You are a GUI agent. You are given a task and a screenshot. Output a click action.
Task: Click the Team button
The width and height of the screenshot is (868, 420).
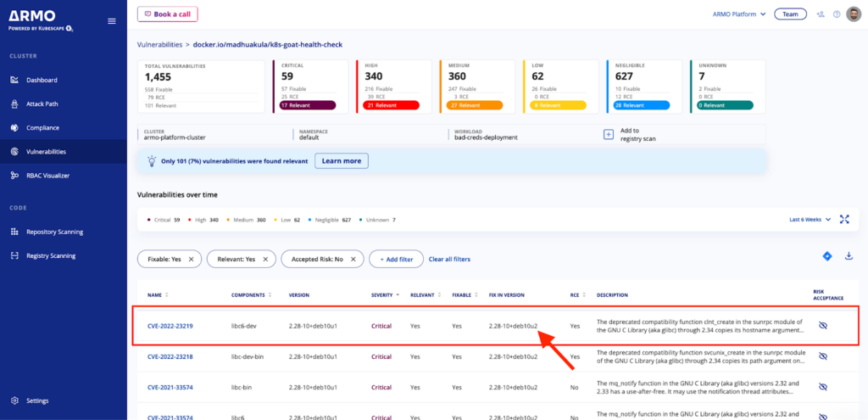click(790, 14)
